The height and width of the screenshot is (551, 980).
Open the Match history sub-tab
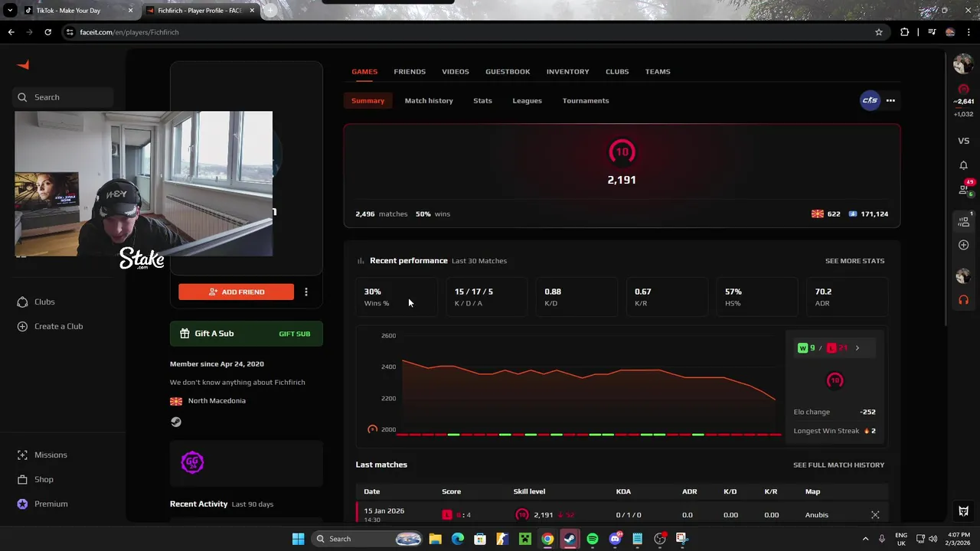point(429,100)
